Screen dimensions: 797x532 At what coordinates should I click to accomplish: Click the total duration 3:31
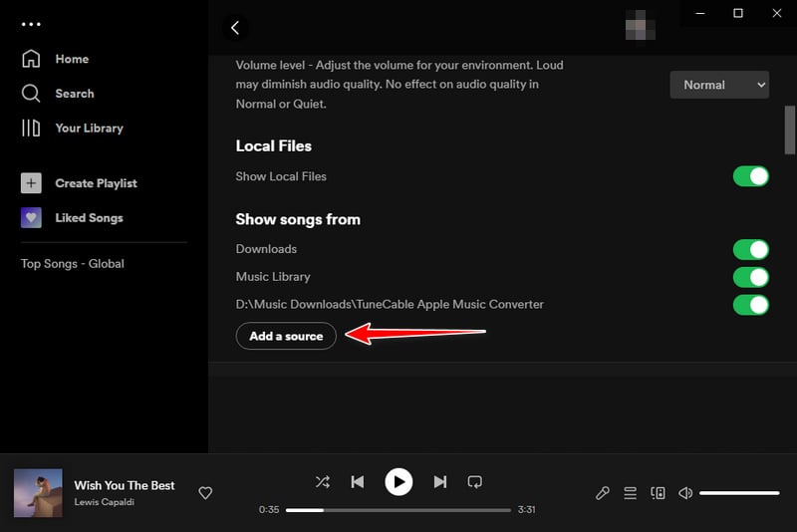(527, 510)
